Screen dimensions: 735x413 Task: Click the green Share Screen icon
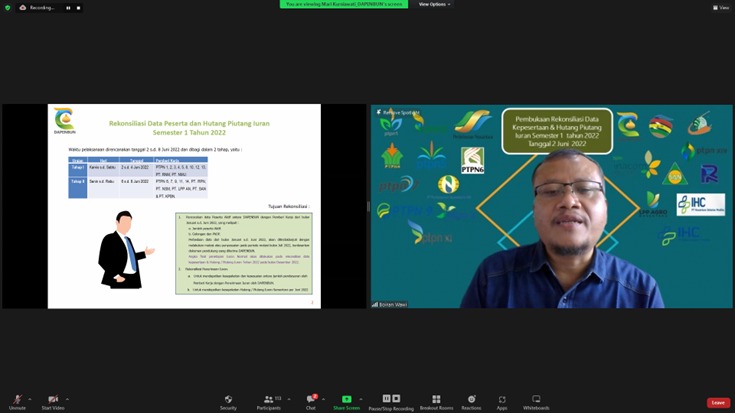click(346, 400)
